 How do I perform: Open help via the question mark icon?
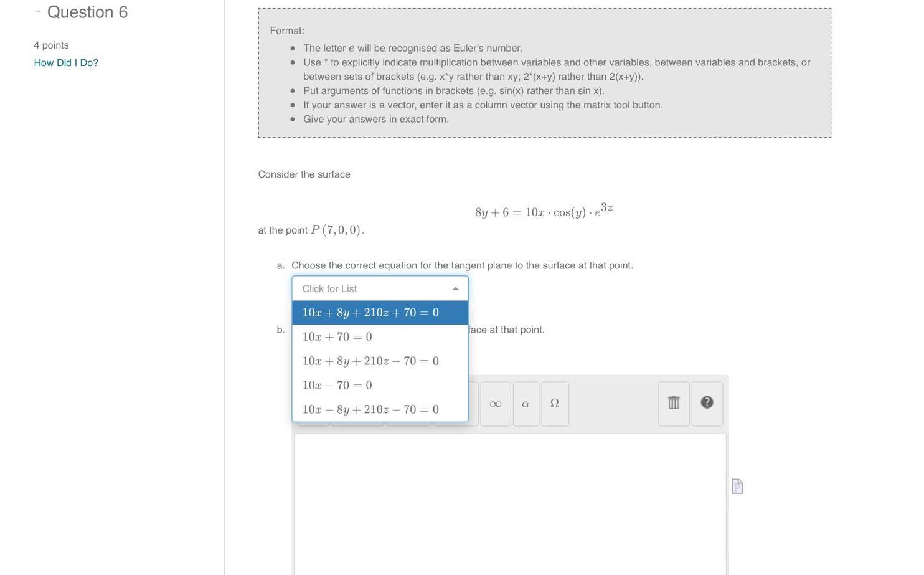(x=706, y=402)
